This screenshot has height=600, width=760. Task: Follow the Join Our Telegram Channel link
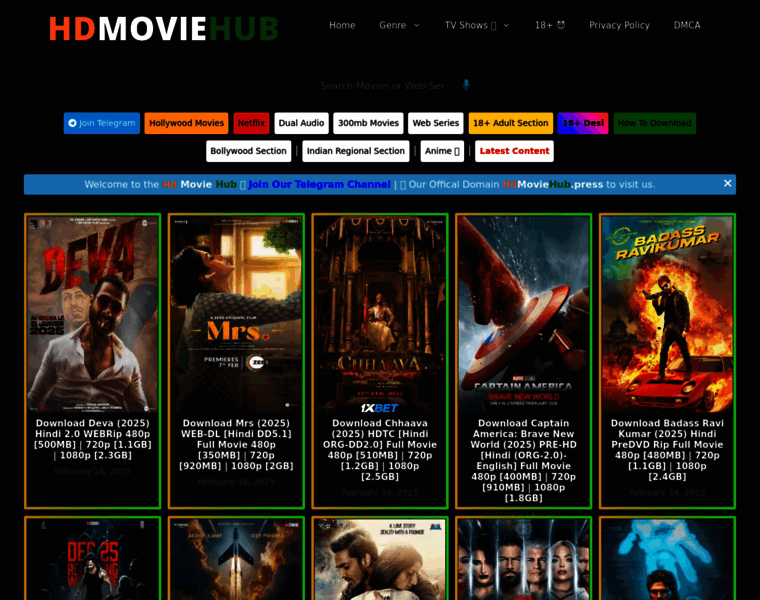click(x=319, y=185)
